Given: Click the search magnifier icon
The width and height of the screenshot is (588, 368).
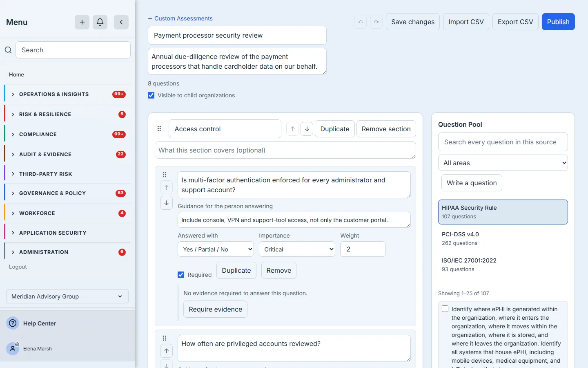Looking at the screenshot, I should coord(8,50).
